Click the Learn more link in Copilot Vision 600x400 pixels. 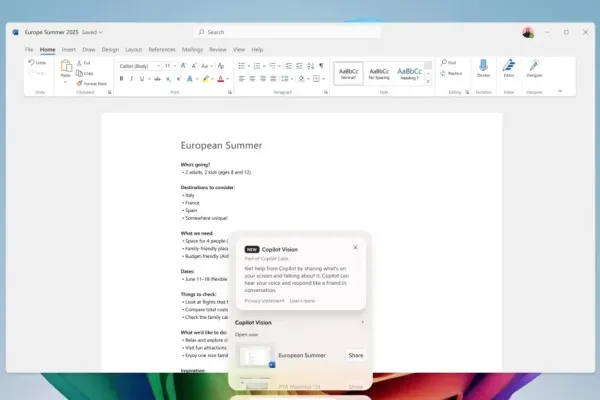point(302,301)
